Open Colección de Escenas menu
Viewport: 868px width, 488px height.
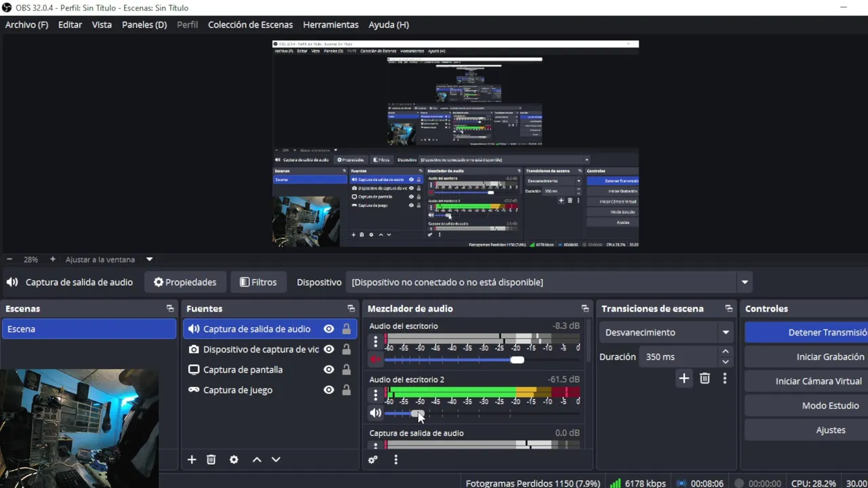250,24
